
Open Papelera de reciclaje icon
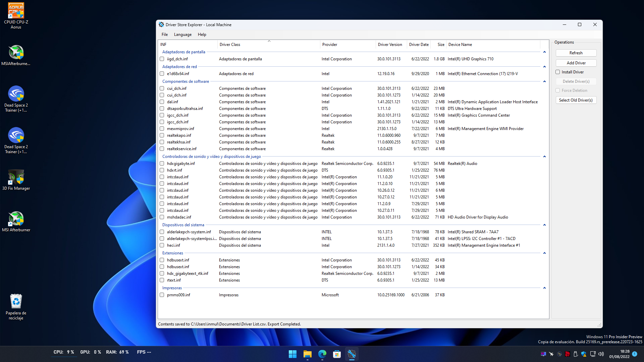tap(16, 307)
